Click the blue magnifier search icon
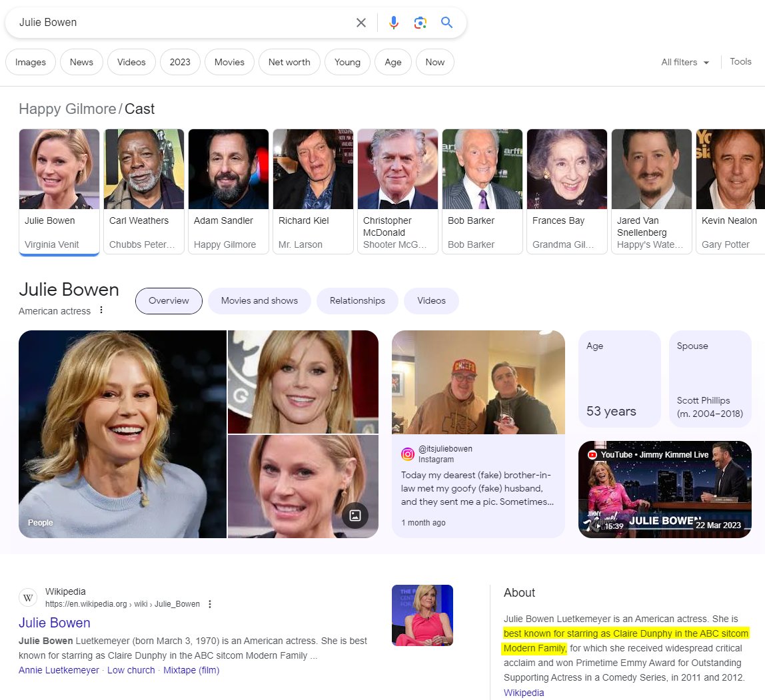 (446, 23)
